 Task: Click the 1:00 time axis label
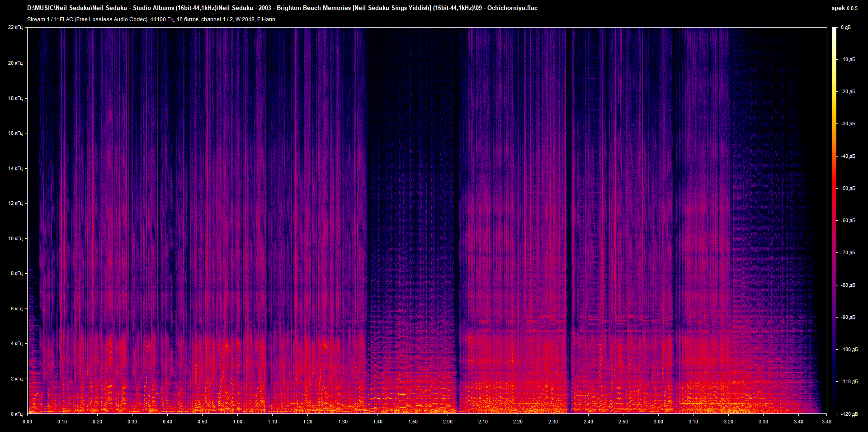(x=237, y=422)
